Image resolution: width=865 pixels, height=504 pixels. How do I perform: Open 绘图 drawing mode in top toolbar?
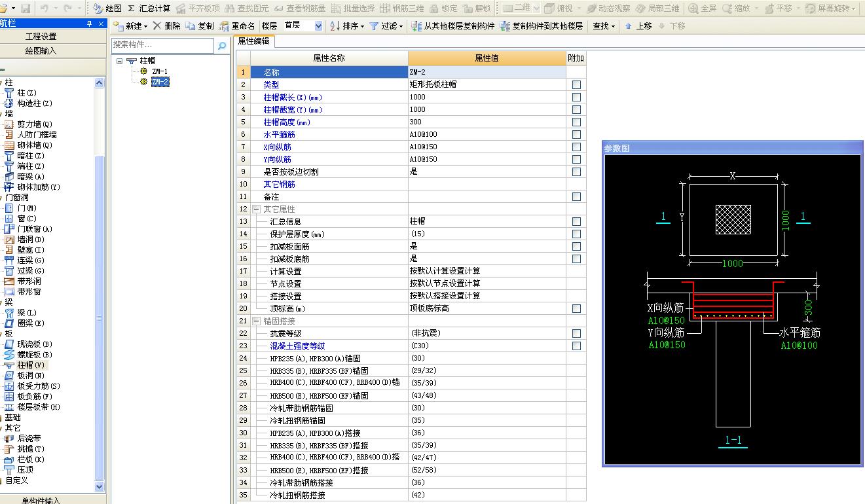pyautogui.click(x=107, y=9)
